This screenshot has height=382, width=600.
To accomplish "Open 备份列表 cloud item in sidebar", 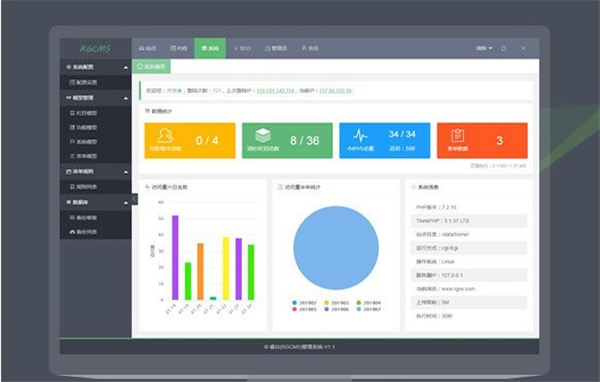I will pyautogui.click(x=95, y=232).
